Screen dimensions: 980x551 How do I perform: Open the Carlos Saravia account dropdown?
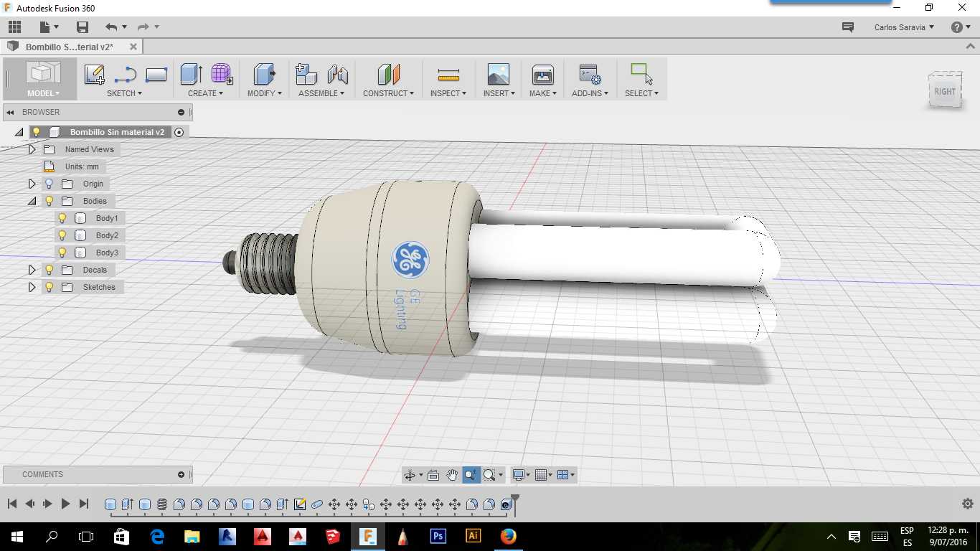(x=904, y=27)
